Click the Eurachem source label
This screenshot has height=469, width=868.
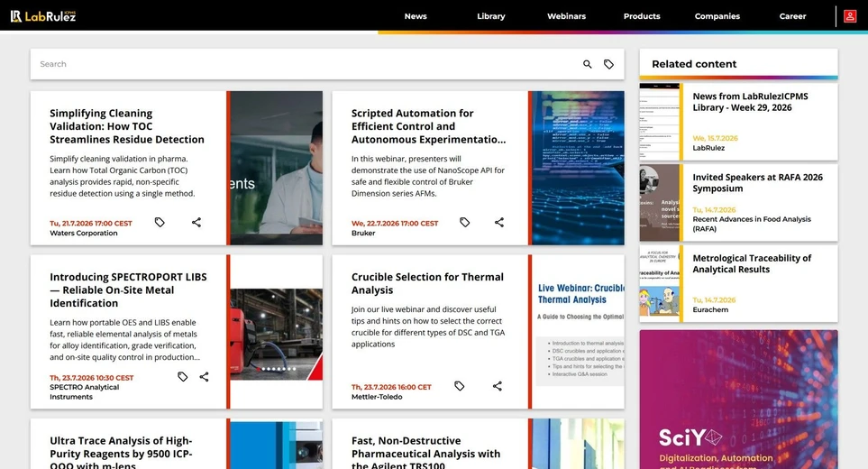(710, 309)
